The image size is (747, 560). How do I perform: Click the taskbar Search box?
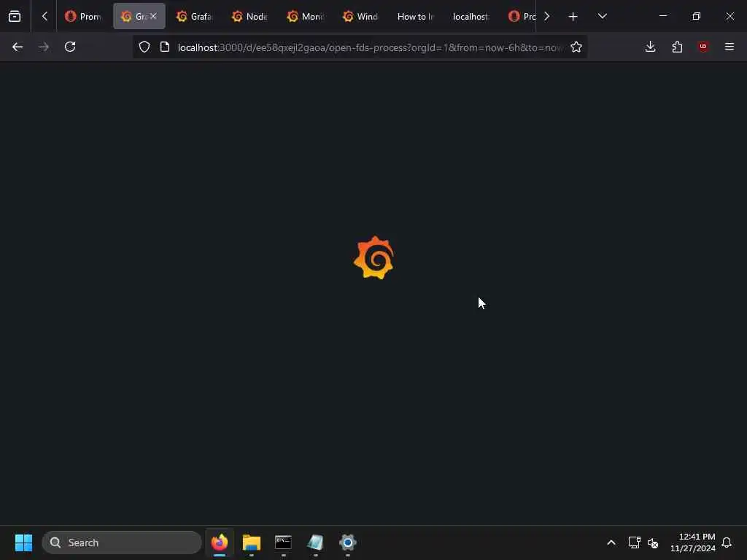click(122, 542)
